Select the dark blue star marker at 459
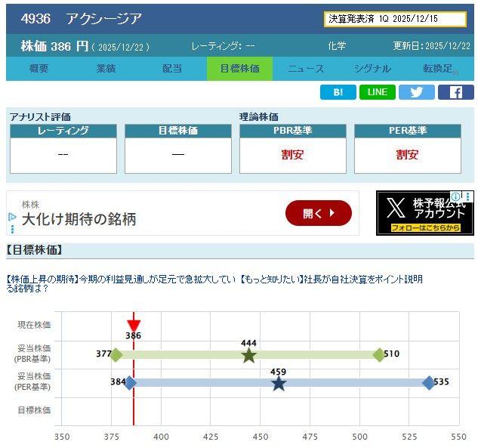478x448 pixels. pyautogui.click(x=279, y=384)
